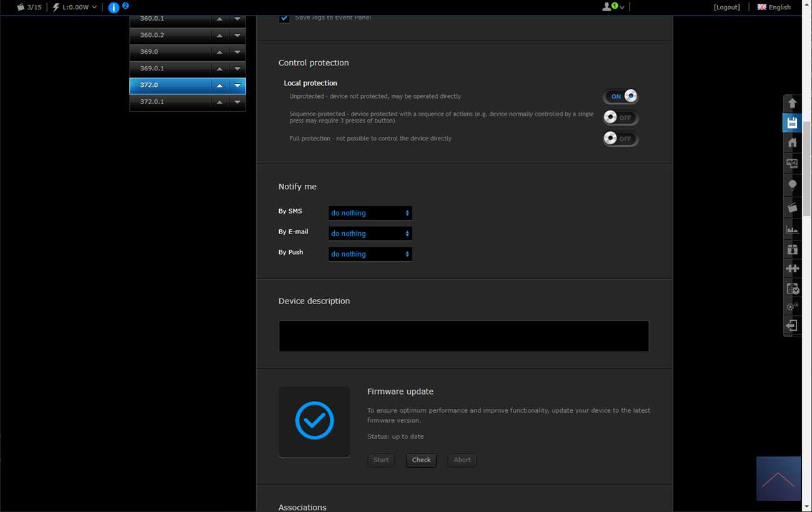
Task: Enable the Full protection switch
Action: (x=620, y=139)
